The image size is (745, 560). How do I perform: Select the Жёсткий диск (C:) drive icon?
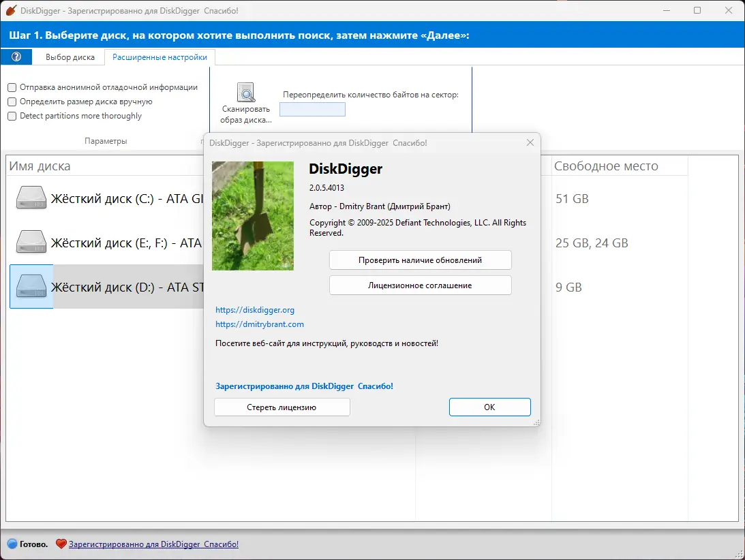[31, 198]
